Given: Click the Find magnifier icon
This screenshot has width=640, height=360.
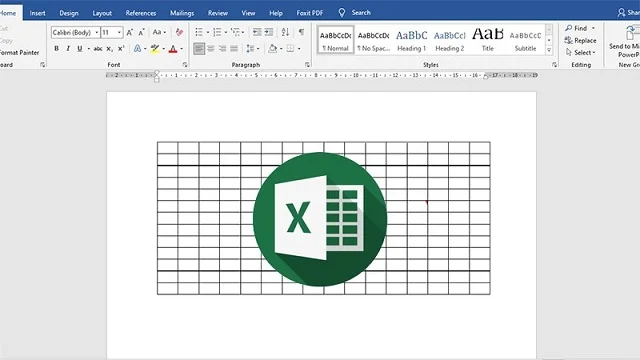Looking at the screenshot, I should click(x=569, y=28).
